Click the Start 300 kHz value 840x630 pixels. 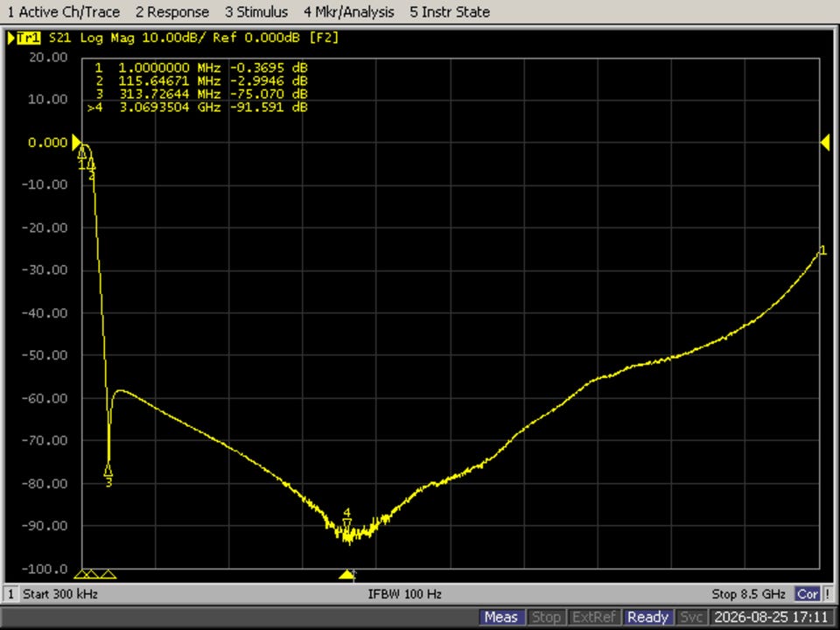(x=60, y=594)
